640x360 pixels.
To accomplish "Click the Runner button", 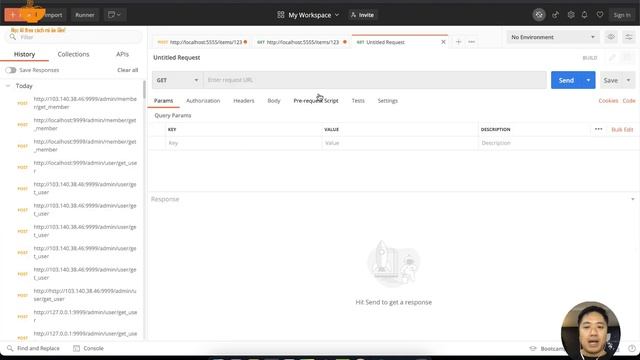I will pyautogui.click(x=85, y=15).
